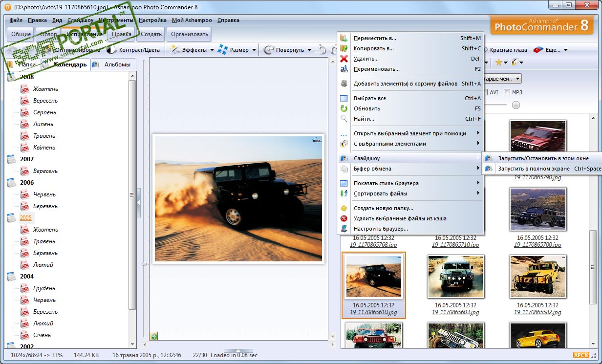
Task: Switch to the Альбомы tab
Action: pyautogui.click(x=113, y=64)
